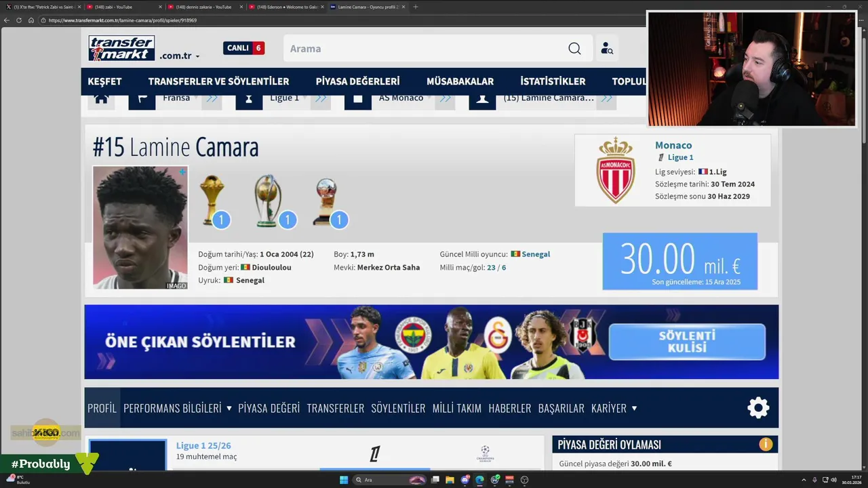Select the Transferler tab
The height and width of the screenshot is (488, 868).
pyautogui.click(x=335, y=408)
